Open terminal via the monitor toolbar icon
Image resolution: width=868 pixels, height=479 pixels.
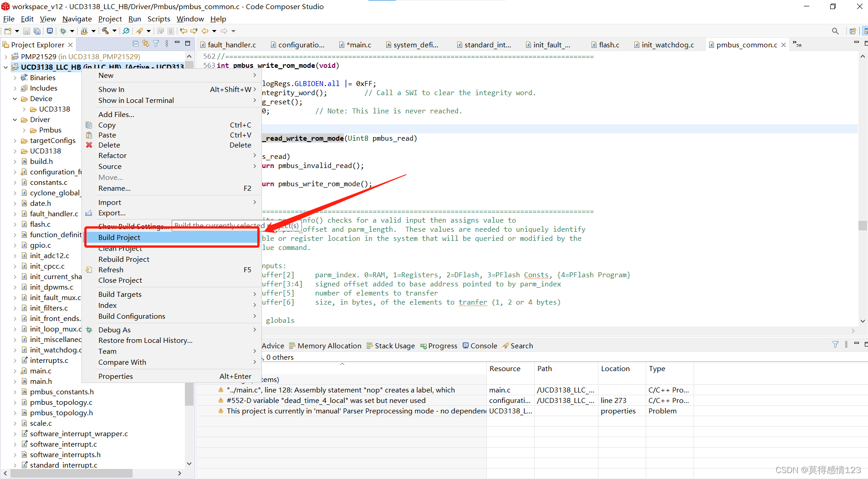50,31
